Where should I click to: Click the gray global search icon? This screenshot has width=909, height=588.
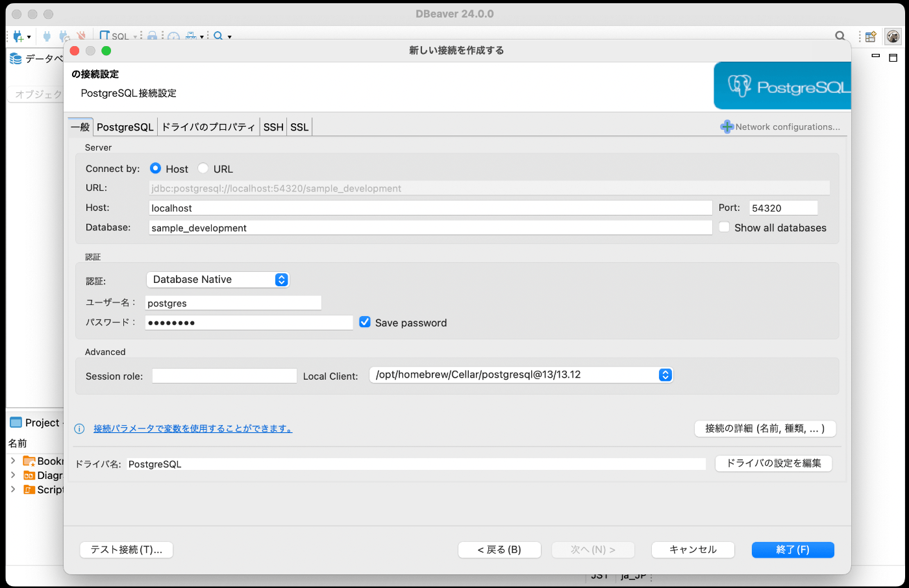point(840,36)
